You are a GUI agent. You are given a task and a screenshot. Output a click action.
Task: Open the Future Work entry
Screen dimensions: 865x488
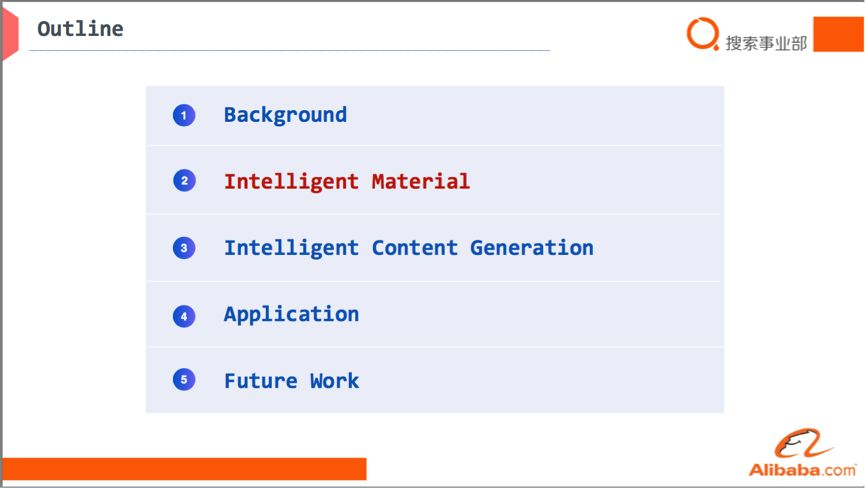click(291, 380)
